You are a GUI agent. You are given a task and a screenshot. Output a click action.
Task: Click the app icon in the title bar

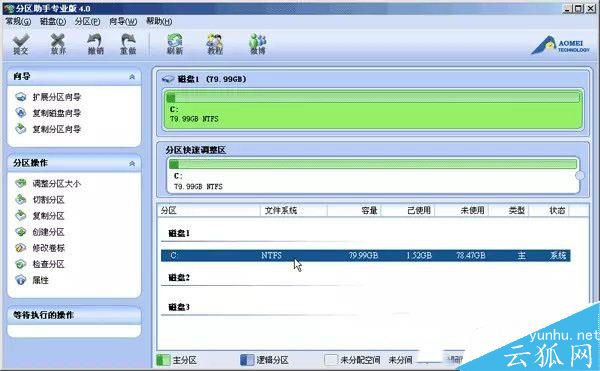(x=9, y=8)
